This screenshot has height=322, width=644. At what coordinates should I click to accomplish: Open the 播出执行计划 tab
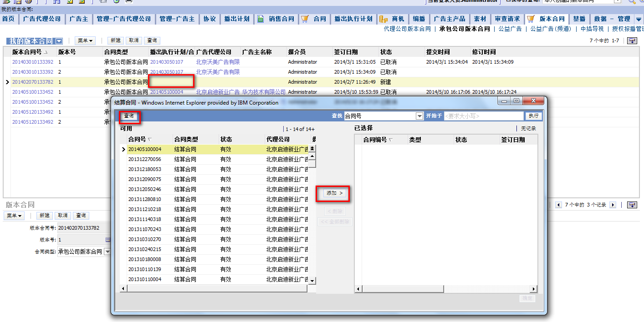[353, 19]
